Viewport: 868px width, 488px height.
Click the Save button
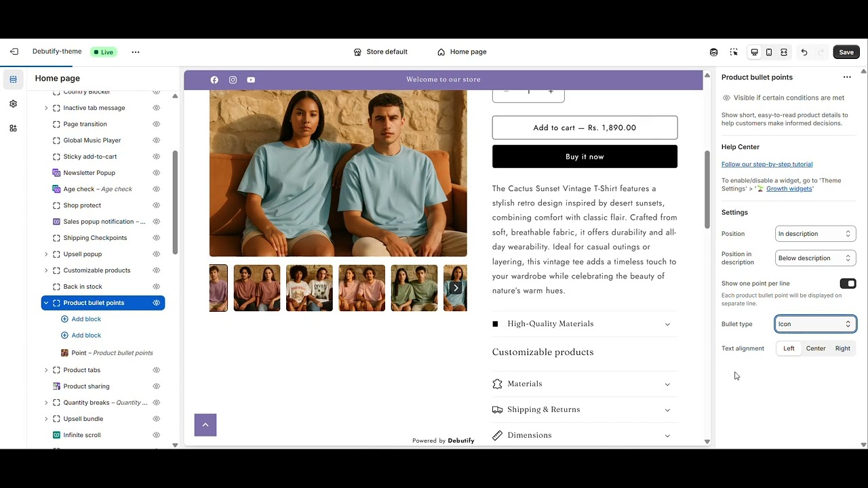coord(846,52)
